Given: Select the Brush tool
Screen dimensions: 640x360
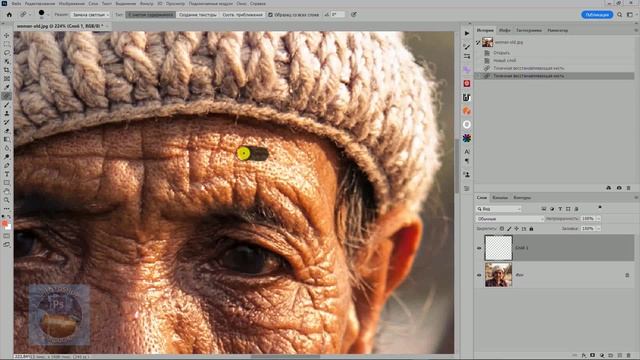Looking at the screenshot, I should point(7,105).
